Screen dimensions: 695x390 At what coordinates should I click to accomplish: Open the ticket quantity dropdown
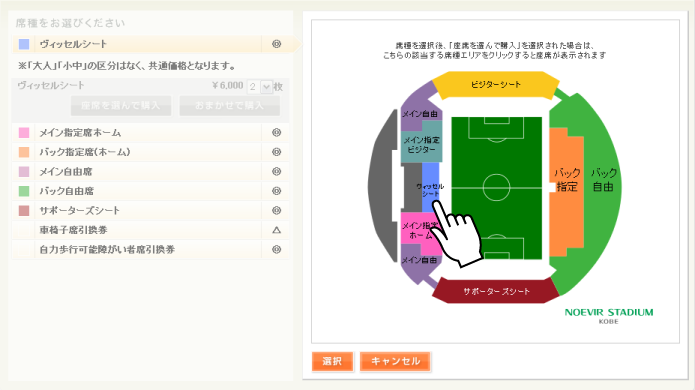(260, 86)
